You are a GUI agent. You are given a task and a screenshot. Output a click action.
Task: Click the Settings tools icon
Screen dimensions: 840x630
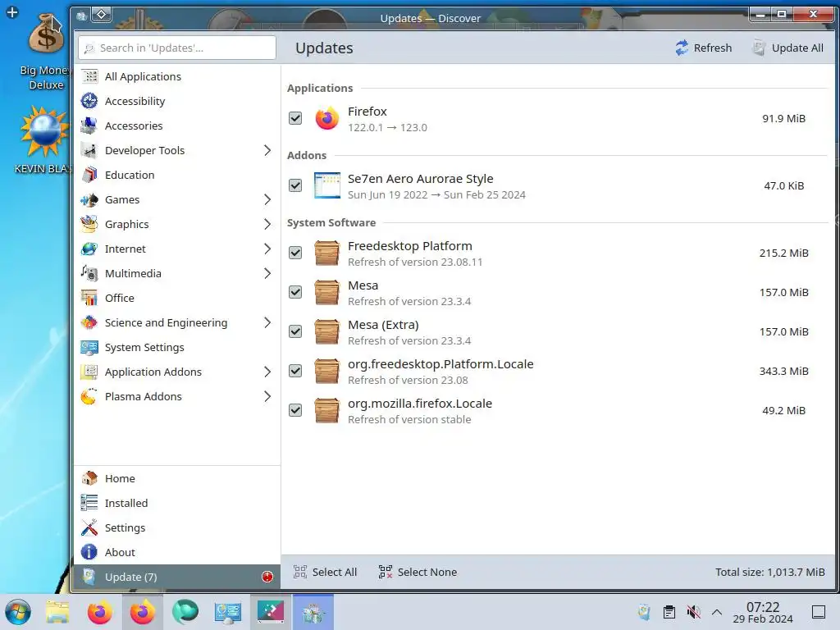(x=89, y=527)
